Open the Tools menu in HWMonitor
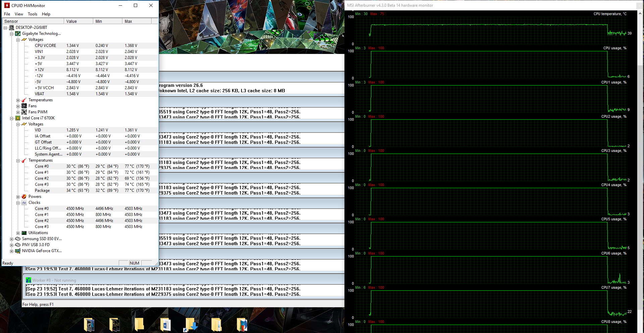 tap(33, 14)
